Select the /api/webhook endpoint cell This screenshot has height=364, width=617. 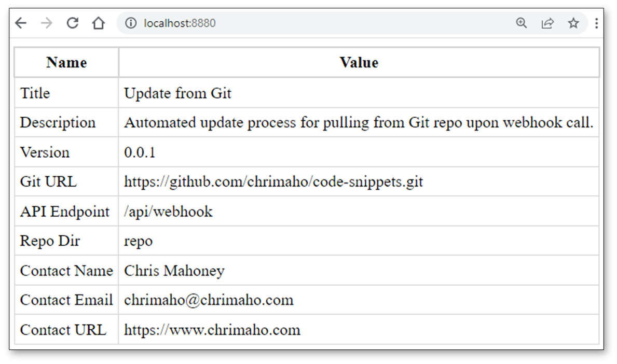359,212
